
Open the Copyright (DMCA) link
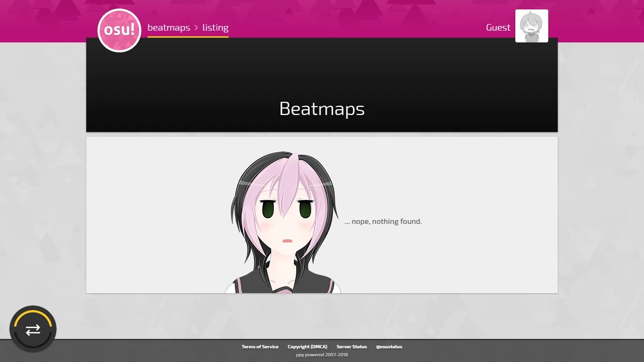[307, 347]
